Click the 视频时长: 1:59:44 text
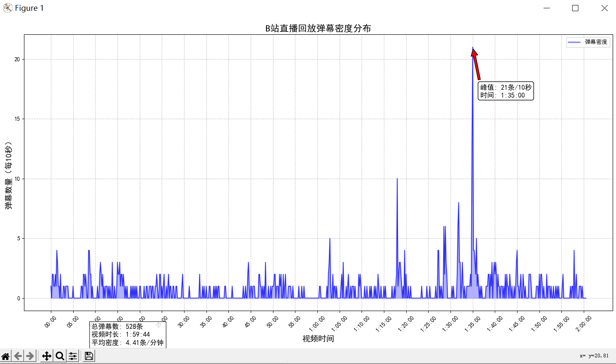Screen dimensions: 616x364 (121, 334)
